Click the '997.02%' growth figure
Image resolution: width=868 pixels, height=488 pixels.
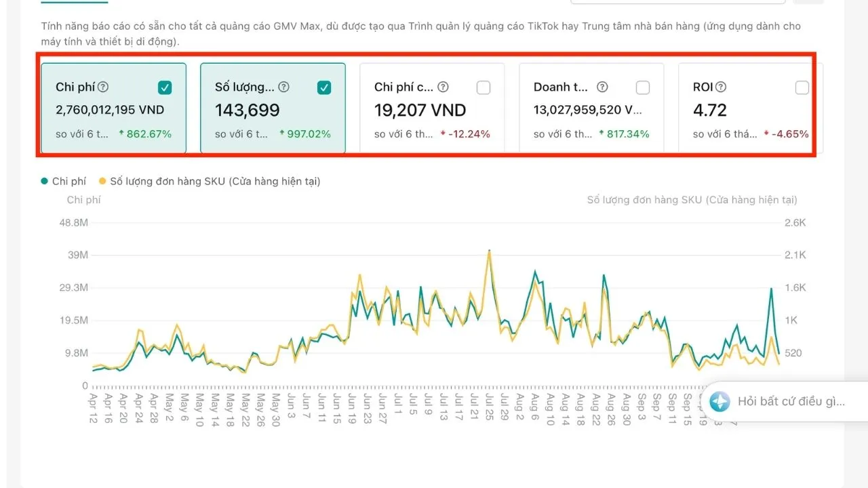point(309,134)
